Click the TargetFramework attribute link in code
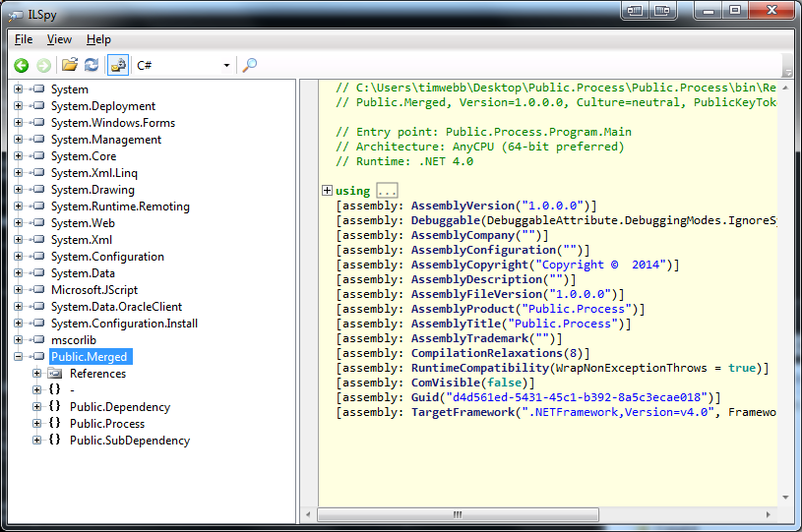The width and height of the screenshot is (802, 532). [x=461, y=412]
